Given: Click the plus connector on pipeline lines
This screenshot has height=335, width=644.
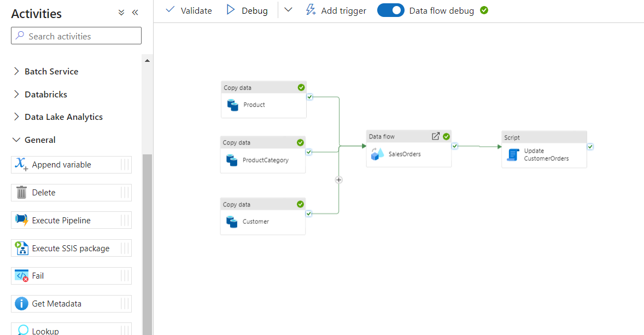Looking at the screenshot, I should click(x=338, y=180).
